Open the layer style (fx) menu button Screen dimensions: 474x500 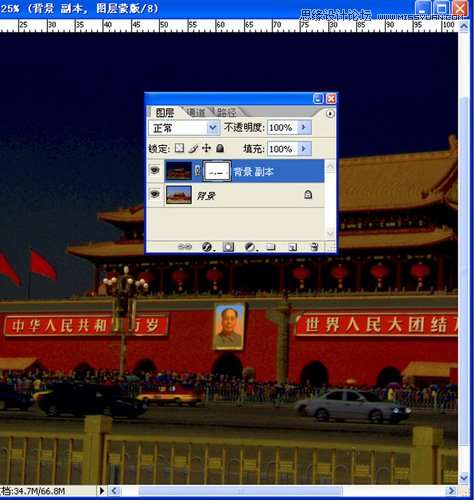point(207,247)
